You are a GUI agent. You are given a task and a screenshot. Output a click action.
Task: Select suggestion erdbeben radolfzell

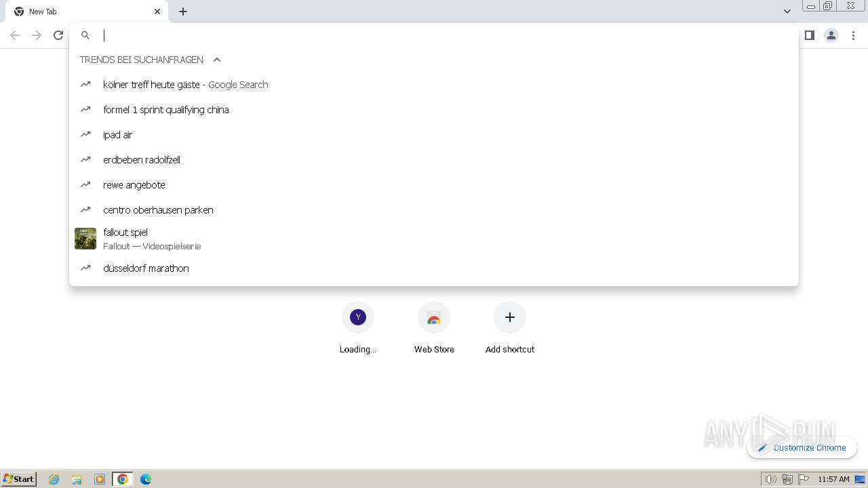pyautogui.click(x=434, y=160)
